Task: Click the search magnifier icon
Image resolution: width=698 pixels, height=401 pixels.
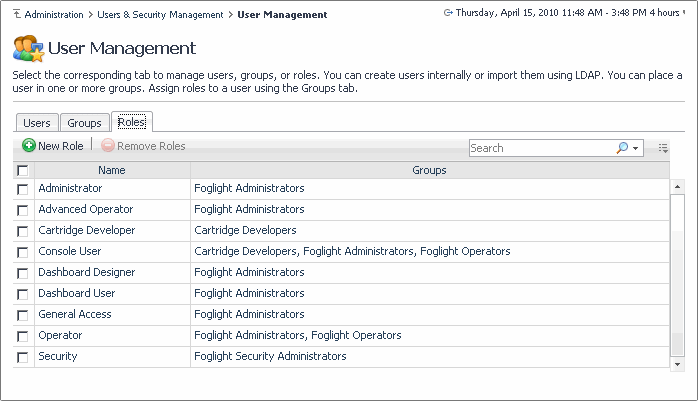Action: [x=622, y=148]
